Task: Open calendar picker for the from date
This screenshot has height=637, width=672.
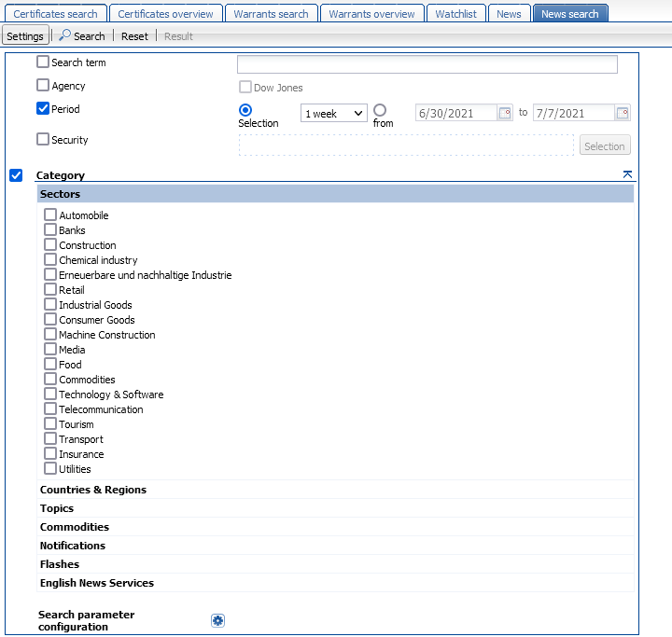Action: click(505, 113)
